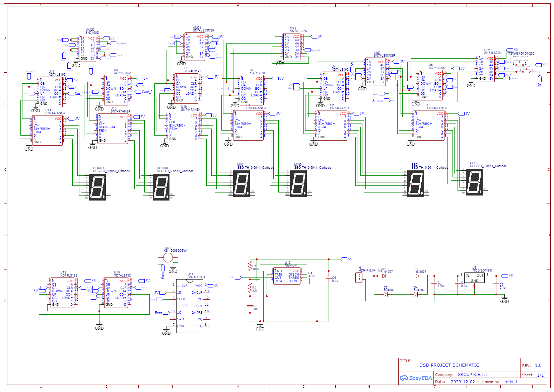This screenshot has width=554, height=392.
Task: Select the R2 22k resistor
Action: coord(250,288)
